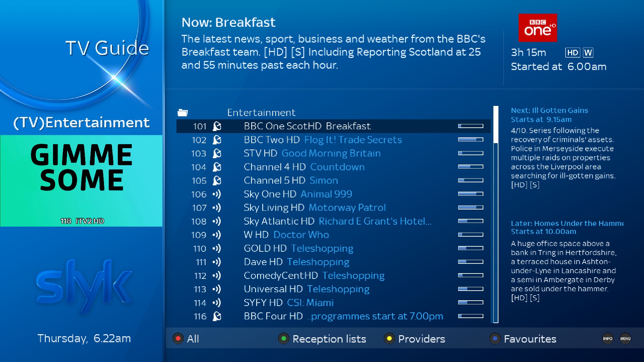
Task: Select STV HD Good Morning Britain
Action: (333, 154)
